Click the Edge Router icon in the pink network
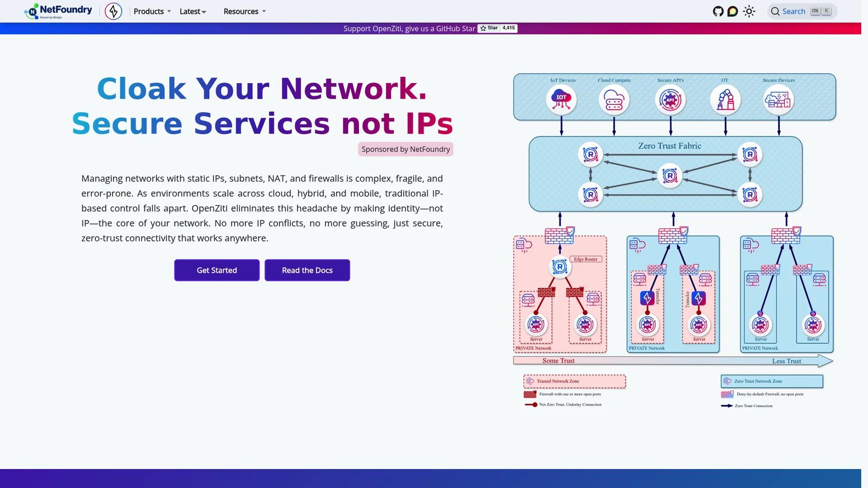 560,267
